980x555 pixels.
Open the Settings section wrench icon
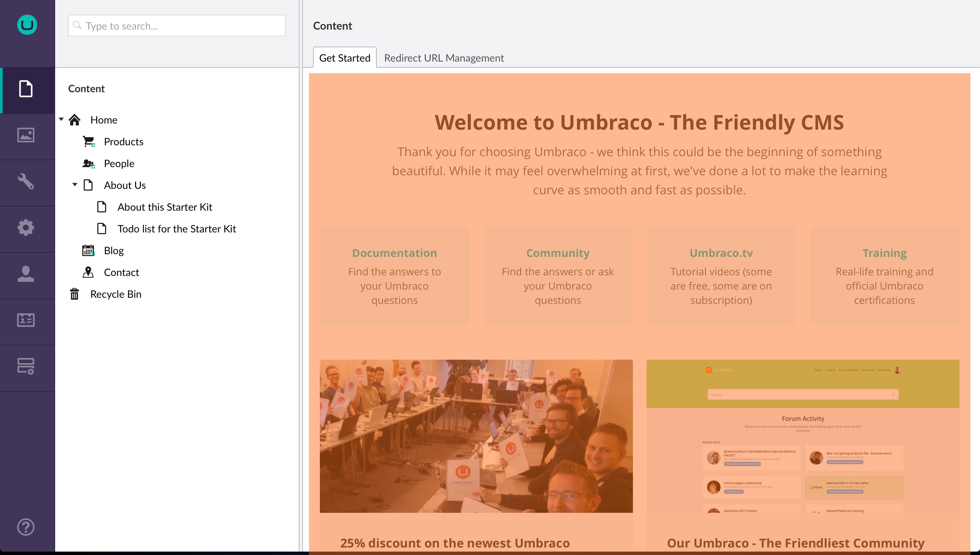click(26, 181)
